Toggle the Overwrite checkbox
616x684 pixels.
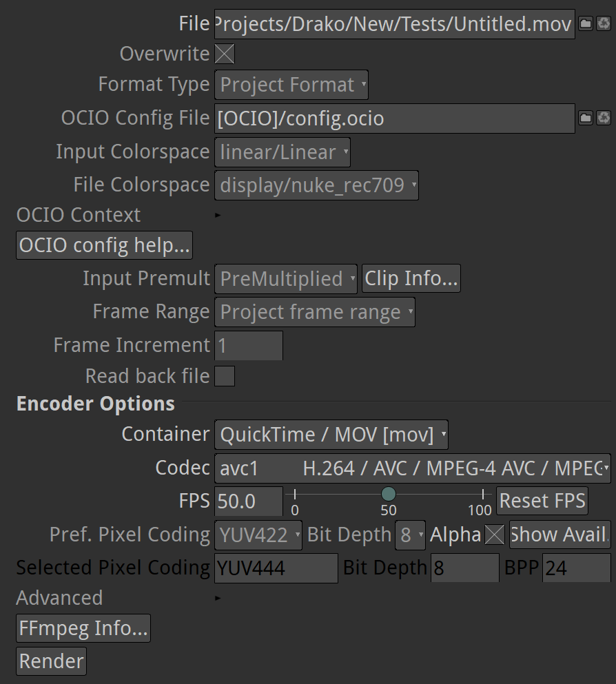(x=225, y=54)
